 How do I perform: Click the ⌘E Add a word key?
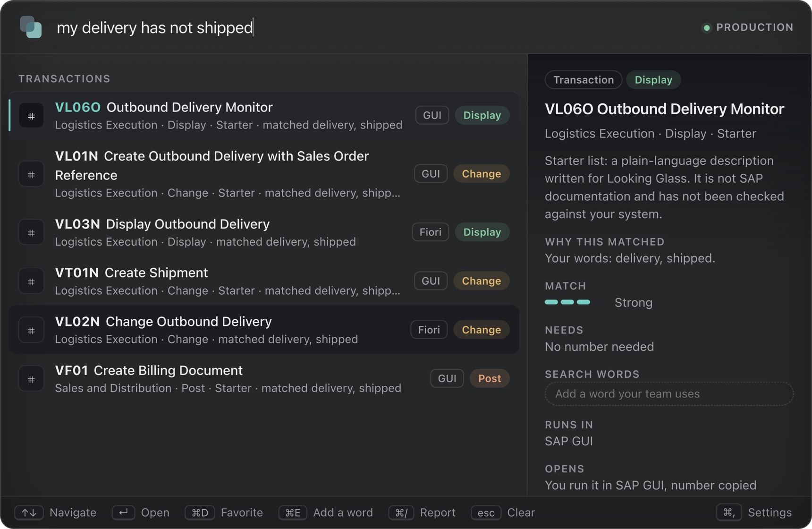point(293,512)
